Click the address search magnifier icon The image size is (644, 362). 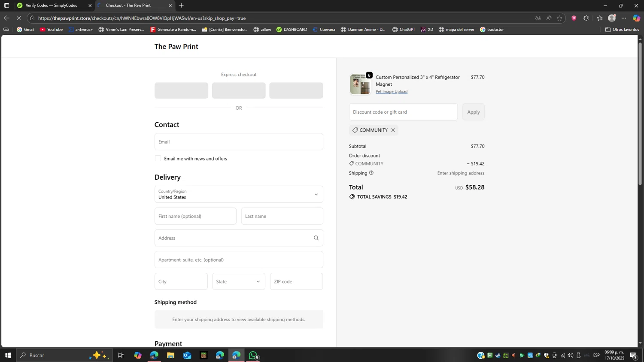[x=316, y=238]
